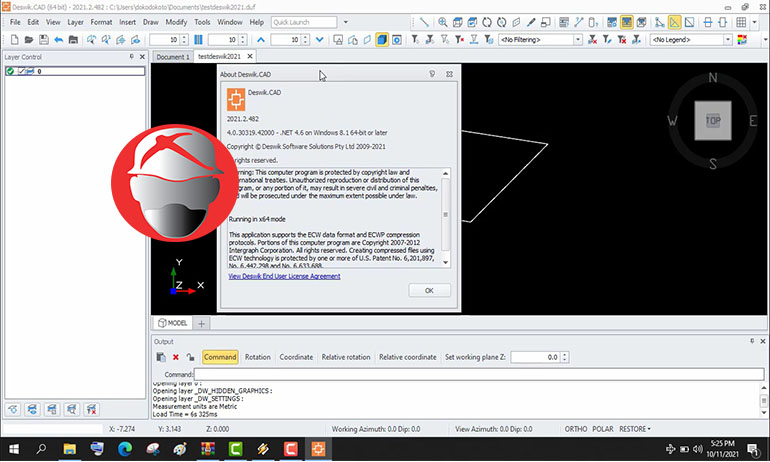Open the Deswik End User License Agreement link
This screenshot has width=770, height=462.
click(284, 276)
